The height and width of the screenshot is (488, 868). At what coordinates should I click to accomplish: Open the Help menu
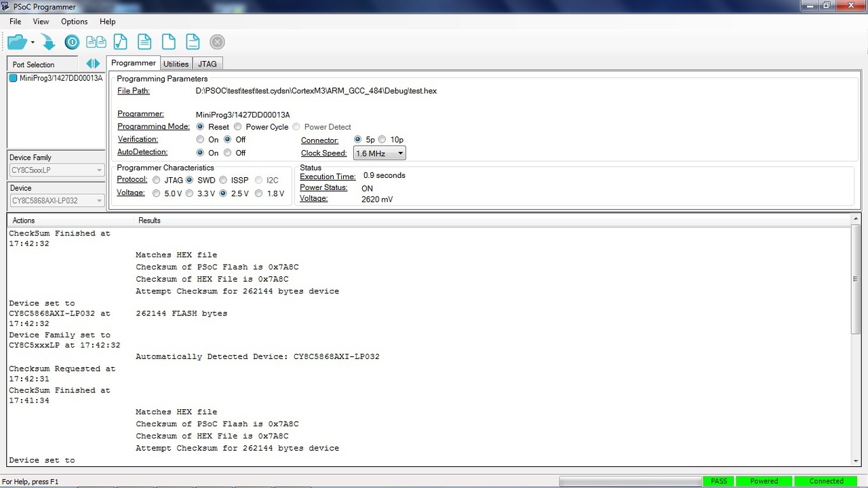[107, 22]
